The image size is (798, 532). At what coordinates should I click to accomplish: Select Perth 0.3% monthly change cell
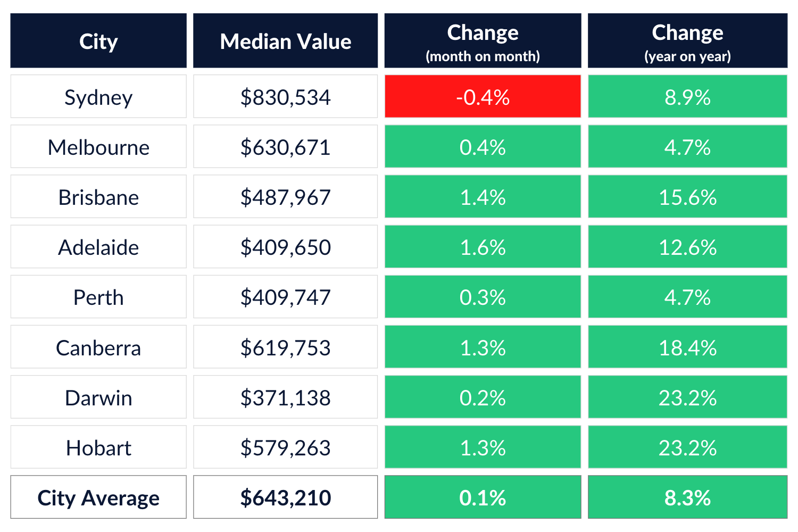[483, 297]
